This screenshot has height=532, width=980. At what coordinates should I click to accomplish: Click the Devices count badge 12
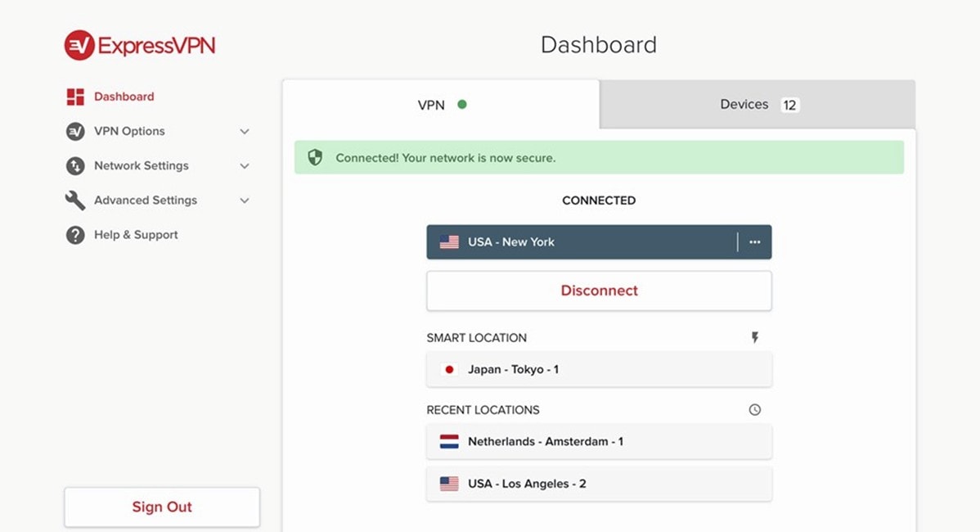[789, 105]
